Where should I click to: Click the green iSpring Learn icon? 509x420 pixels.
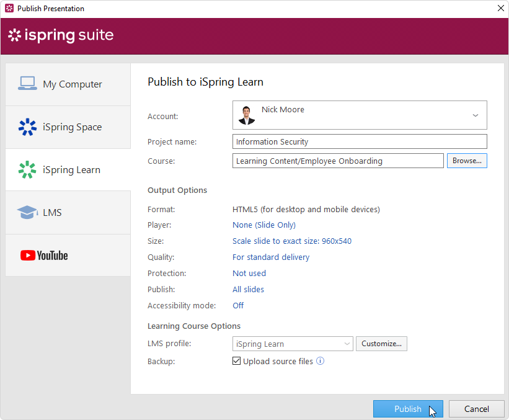pos(27,169)
